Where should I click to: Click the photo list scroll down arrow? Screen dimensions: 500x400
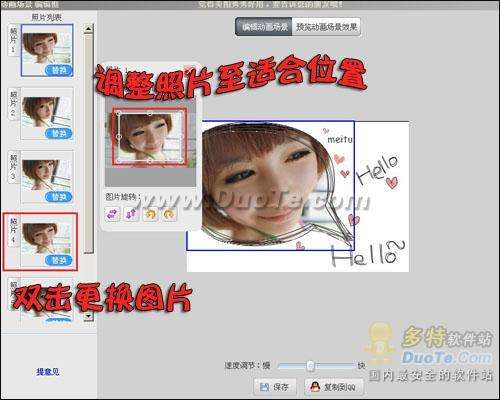pyautogui.click(x=88, y=316)
